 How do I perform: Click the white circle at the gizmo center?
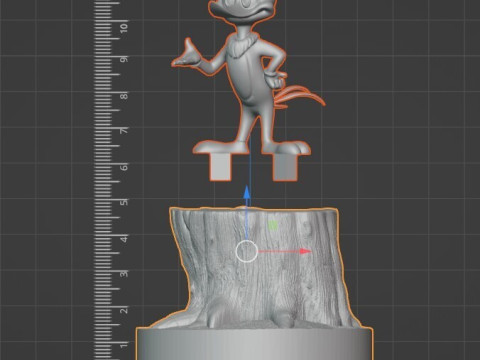coord(247,251)
